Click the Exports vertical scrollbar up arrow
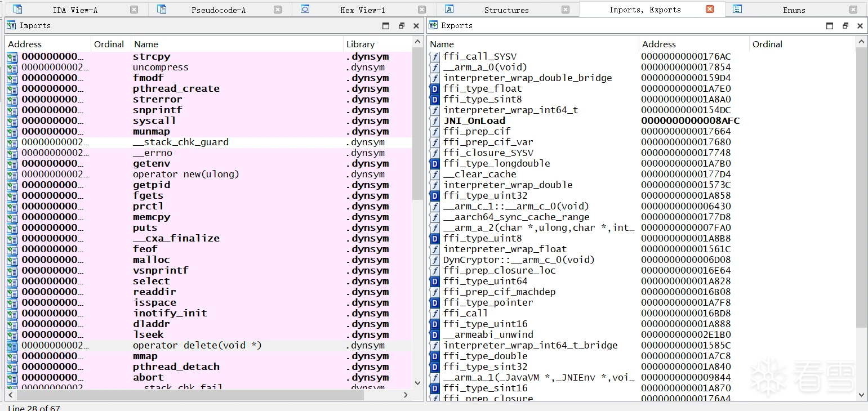This screenshot has width=868, height=411. (861, 42)
